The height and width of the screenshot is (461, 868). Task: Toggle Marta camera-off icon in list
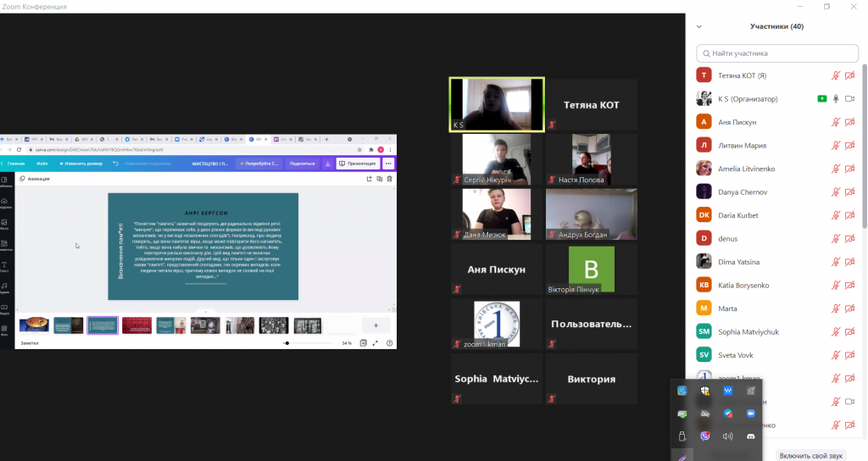[x=849, y=308]
